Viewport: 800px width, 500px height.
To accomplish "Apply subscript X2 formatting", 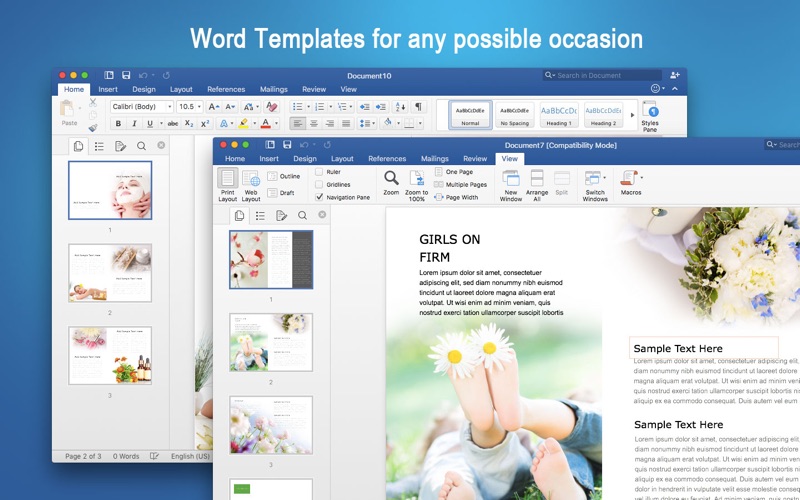I will pos(189,123).
